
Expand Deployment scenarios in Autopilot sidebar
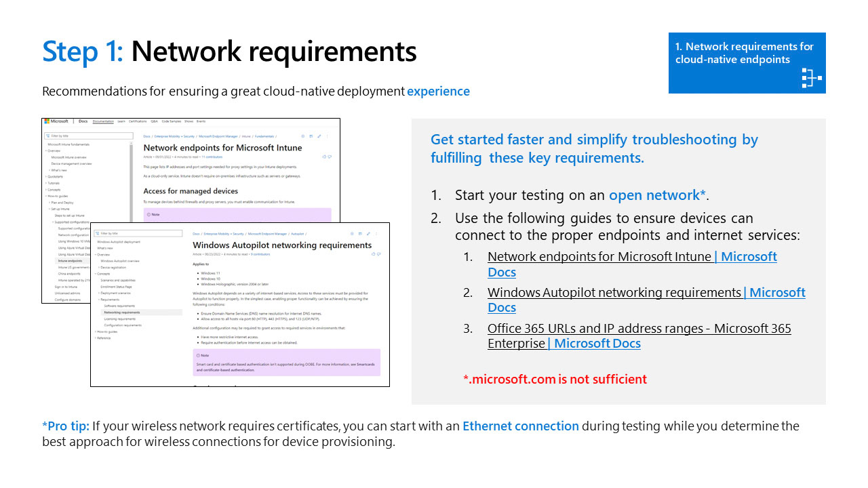point(115,293)
